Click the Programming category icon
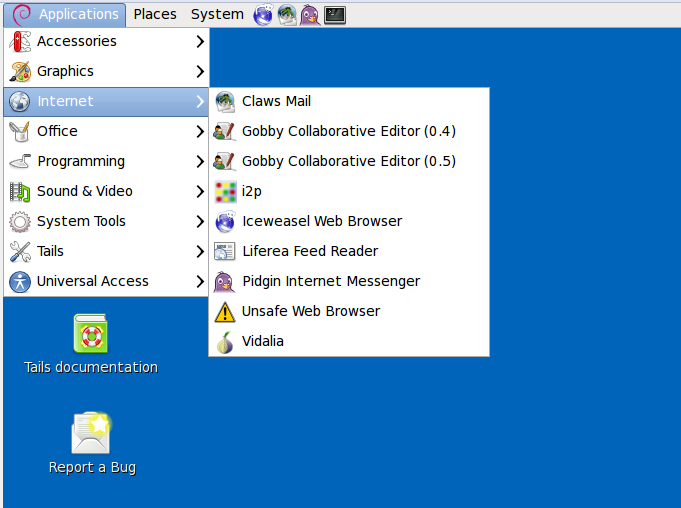 coord(20,161)
